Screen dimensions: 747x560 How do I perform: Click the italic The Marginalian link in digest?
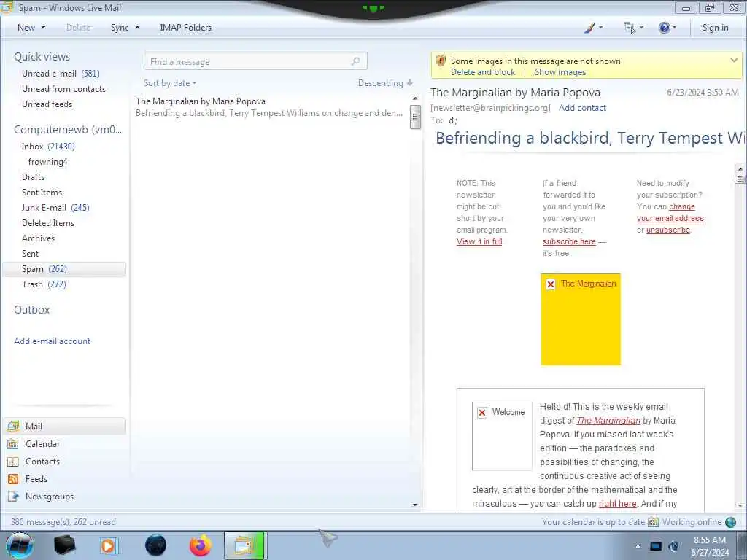pyautogui.click(x=608, y=421)
